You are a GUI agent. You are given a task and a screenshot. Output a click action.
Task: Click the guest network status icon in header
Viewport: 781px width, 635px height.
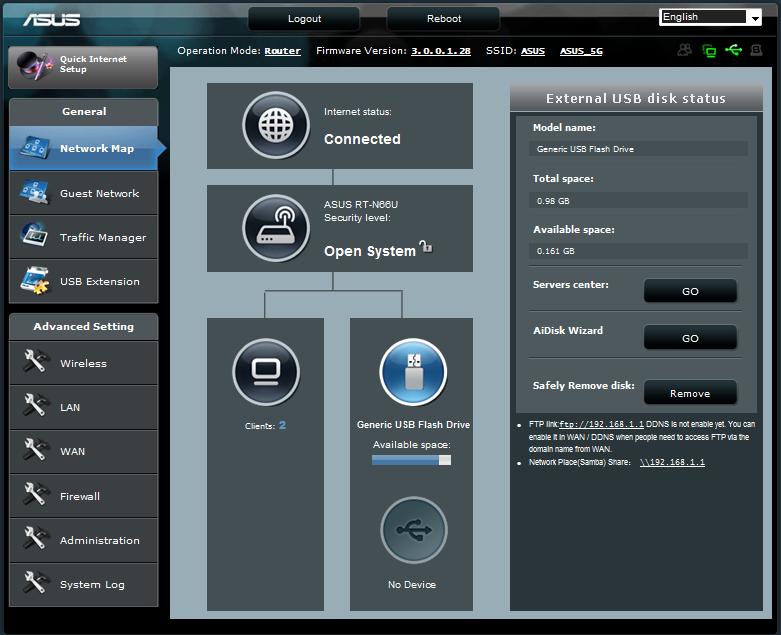(x=684, y=50)
